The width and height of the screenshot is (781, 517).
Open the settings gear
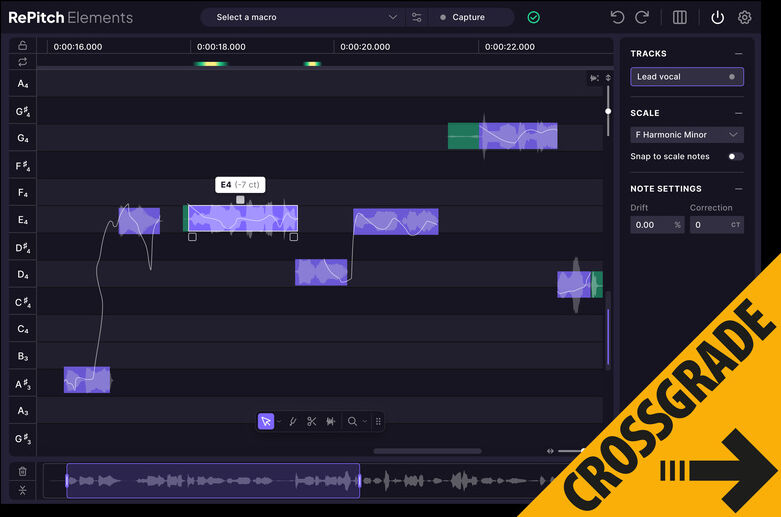[744, 17]
